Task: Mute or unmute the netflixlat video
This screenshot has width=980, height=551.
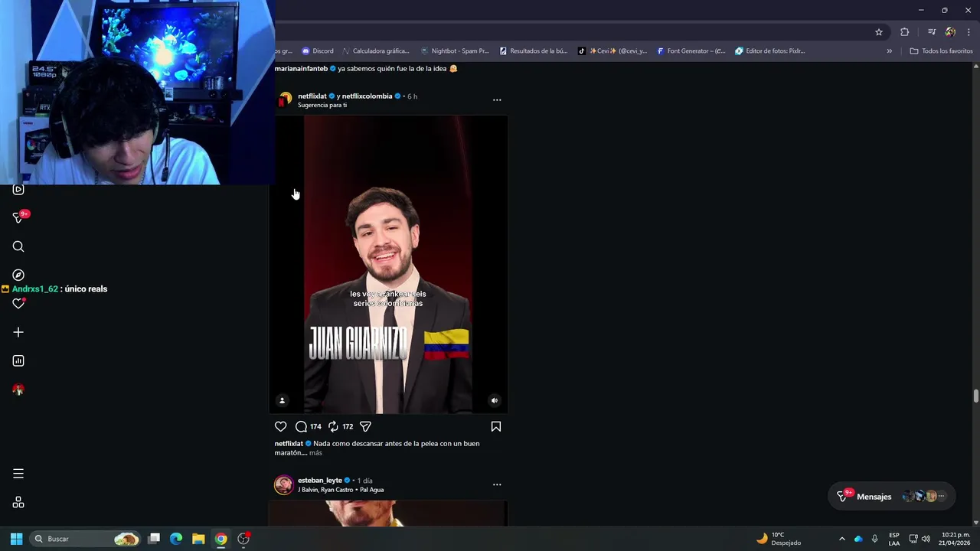Action: [495, 400]
